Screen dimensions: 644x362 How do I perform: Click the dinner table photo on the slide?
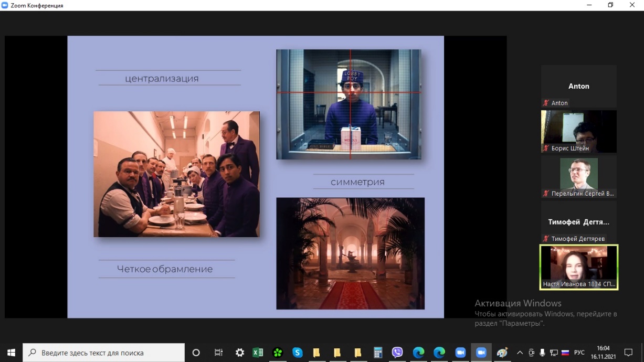point(176,174)
